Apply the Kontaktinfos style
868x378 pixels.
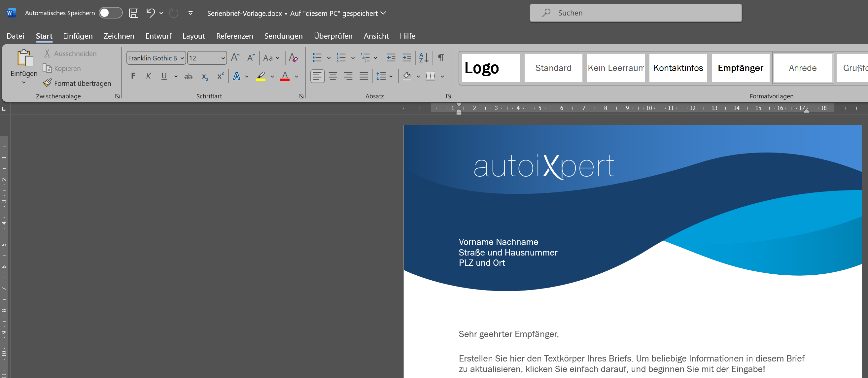click(x=678, y=68)
